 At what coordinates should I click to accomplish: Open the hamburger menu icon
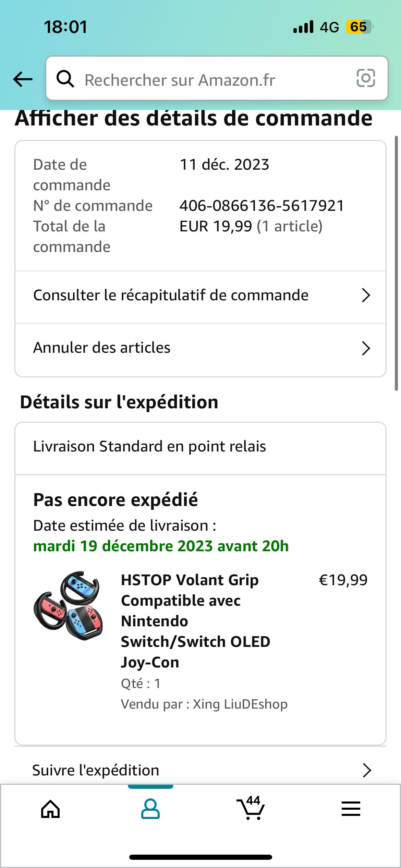click(x=351, y=809)
